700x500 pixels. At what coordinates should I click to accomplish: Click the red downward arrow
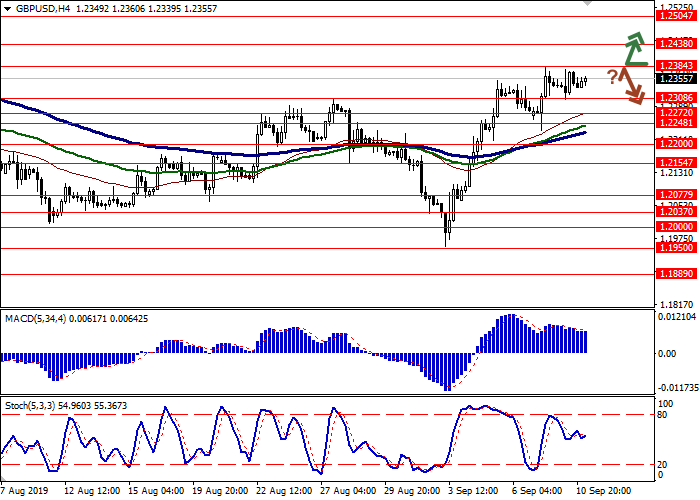633,86
